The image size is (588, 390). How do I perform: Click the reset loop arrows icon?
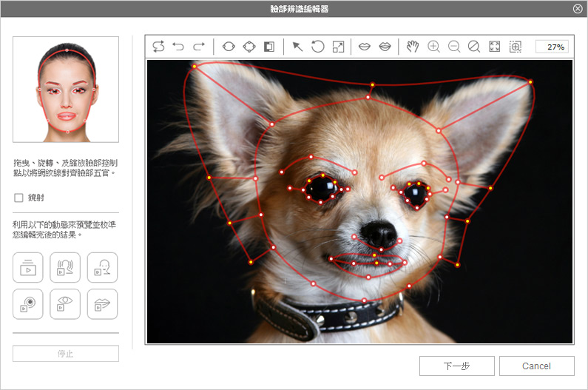[158, 47]
